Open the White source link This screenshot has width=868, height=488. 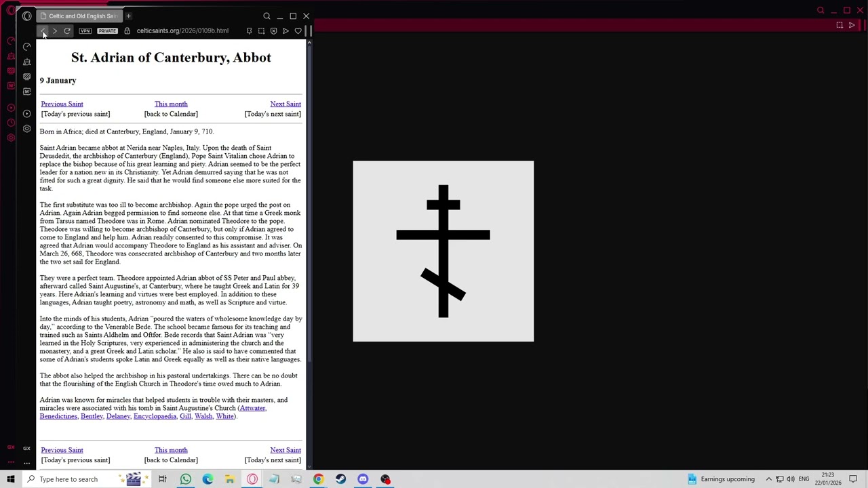(225, 416)
